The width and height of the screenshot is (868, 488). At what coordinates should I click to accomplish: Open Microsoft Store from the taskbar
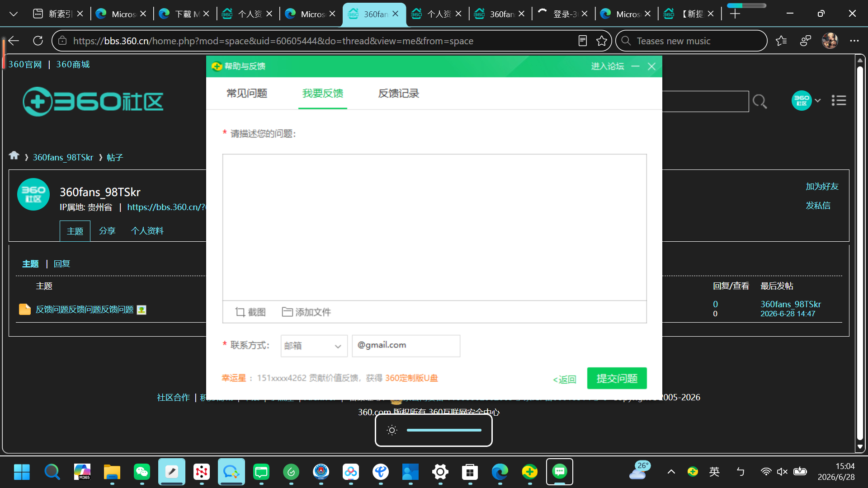pos(470,472)
